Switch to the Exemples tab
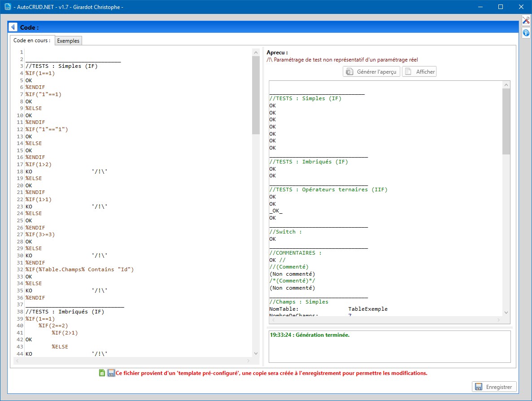 pos(68,41)
